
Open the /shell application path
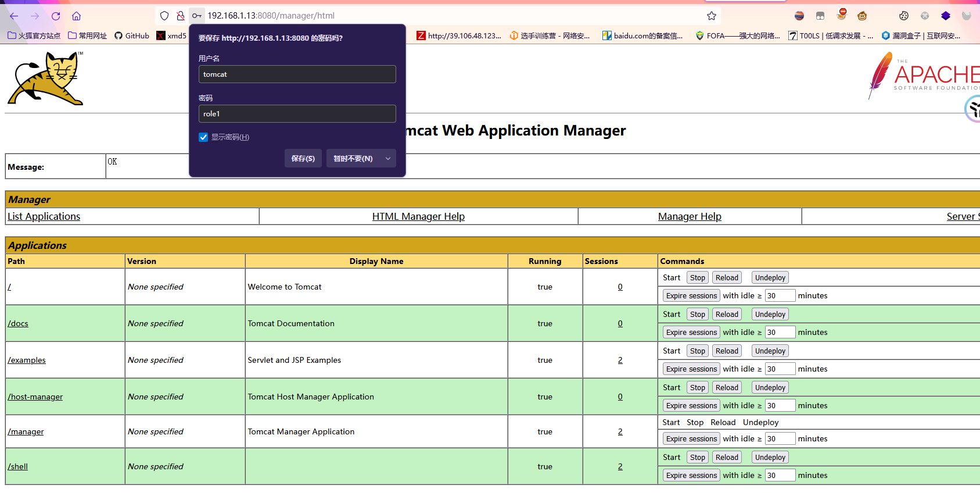18,466
